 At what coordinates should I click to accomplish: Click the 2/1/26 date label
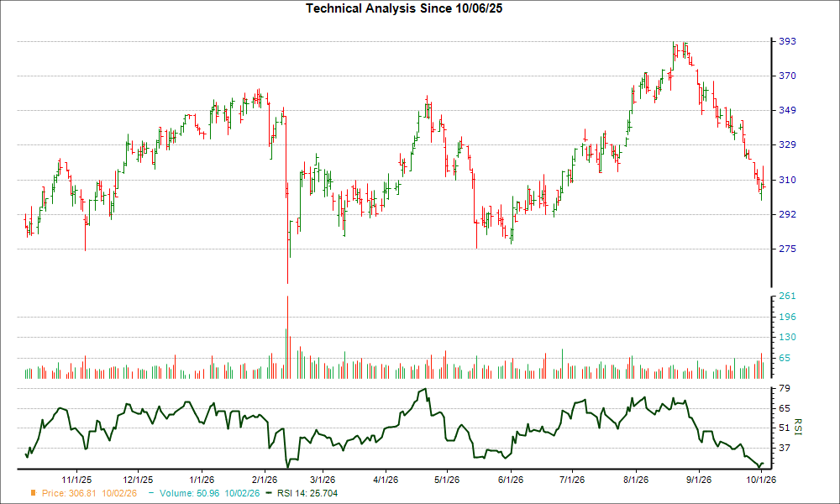point(264,480)
